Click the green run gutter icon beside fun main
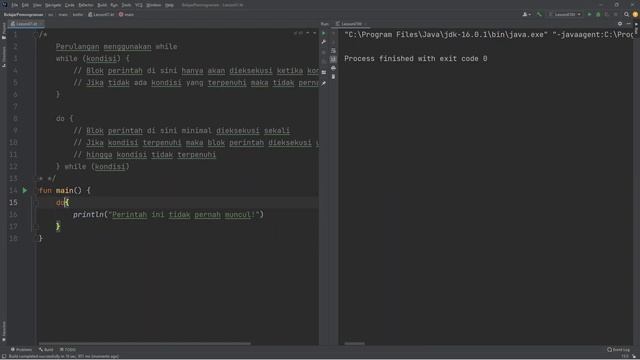This screenshot has width=640, height=360. click(25, 190)
